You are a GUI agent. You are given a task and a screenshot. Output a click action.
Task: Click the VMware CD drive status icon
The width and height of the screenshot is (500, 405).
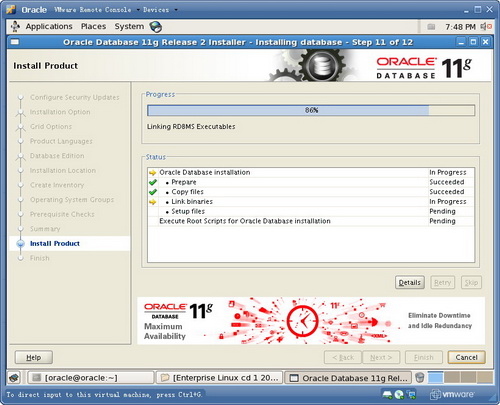[x=399, y=395]
